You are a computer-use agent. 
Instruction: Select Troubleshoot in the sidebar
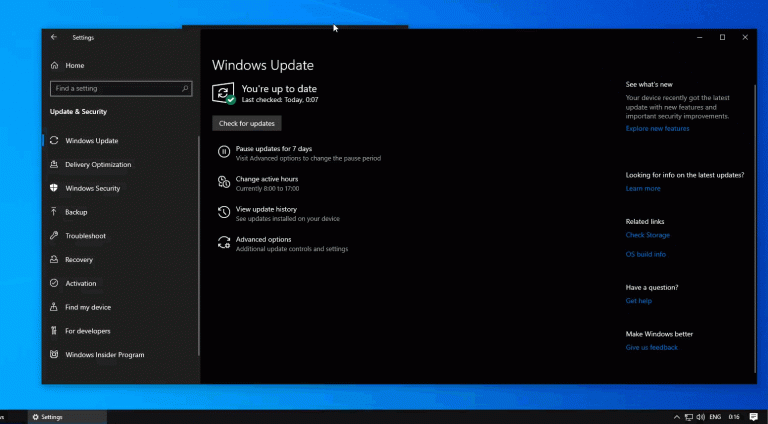(85, 236)
